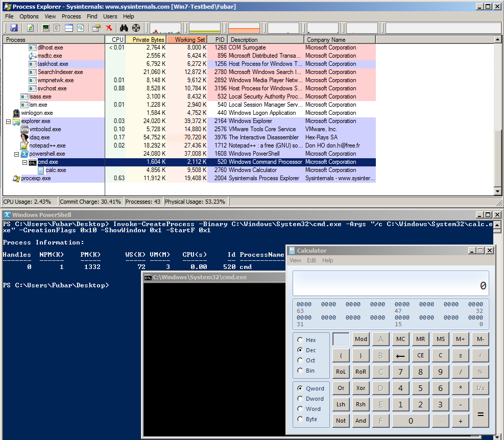504x440 pixels.
Task: Select the vmtoolsd.exe VMware icon
Action: (x=25, y=129)
